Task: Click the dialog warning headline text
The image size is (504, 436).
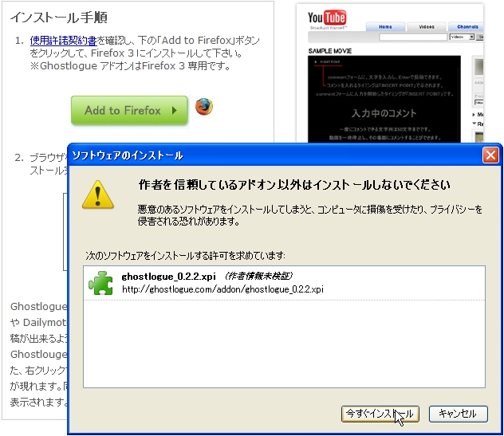Action: point(294,185)
